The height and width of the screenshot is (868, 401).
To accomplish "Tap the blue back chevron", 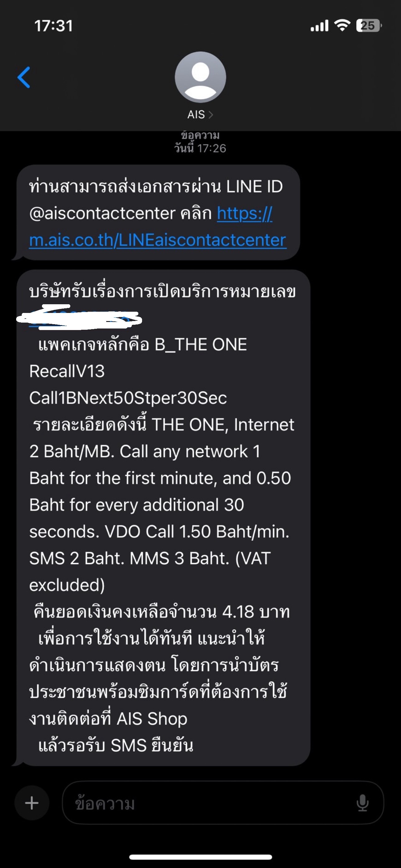I will 24,77.
